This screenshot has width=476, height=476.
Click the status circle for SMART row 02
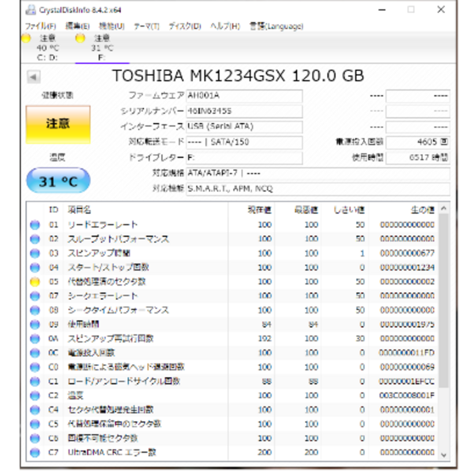35,239
